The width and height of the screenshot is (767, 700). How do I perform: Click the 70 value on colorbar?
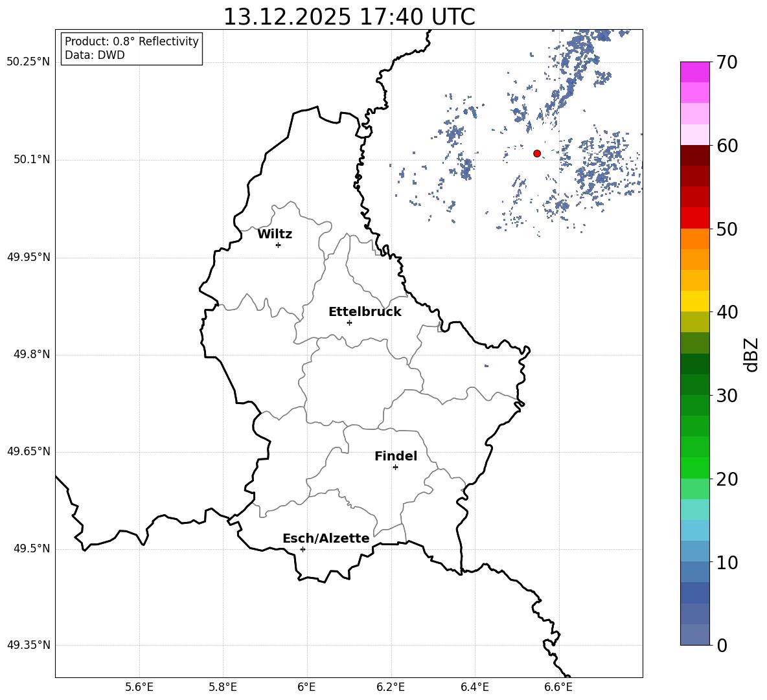tap(727, 62)
